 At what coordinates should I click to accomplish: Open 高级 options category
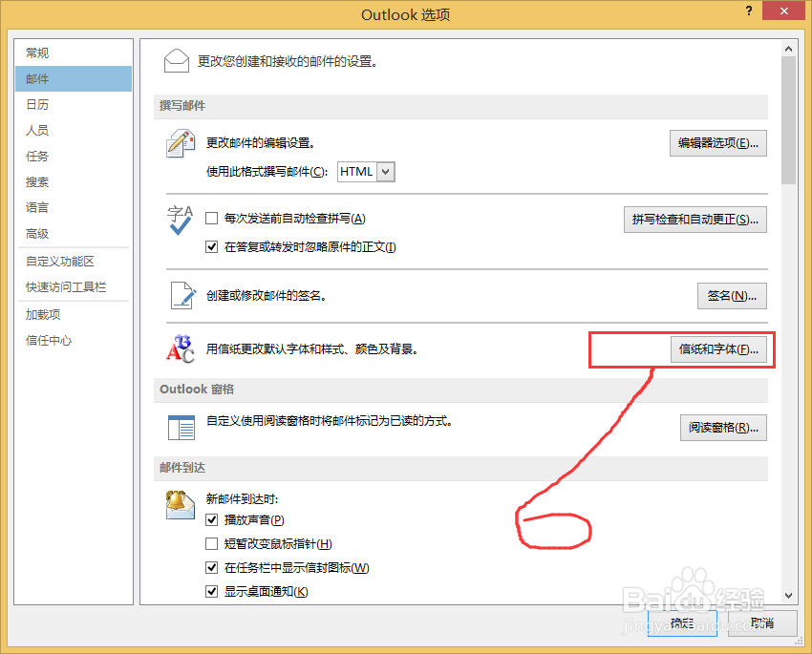[x=74, y=233]
